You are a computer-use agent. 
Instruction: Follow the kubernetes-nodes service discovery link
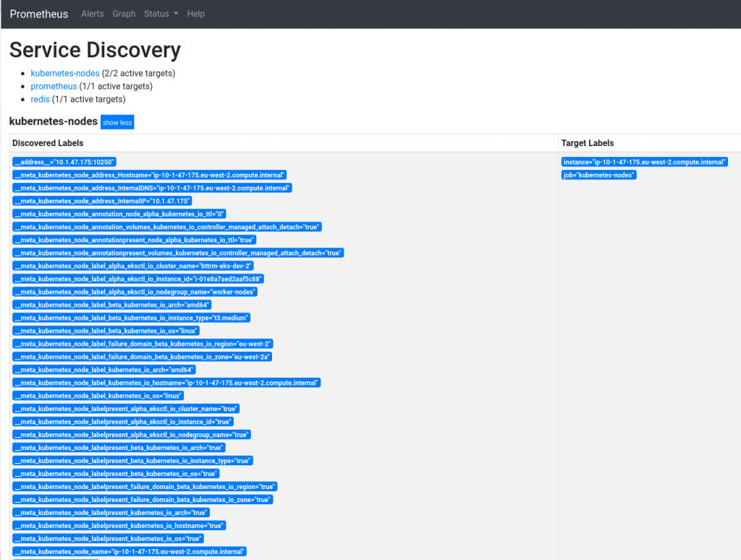65,73
